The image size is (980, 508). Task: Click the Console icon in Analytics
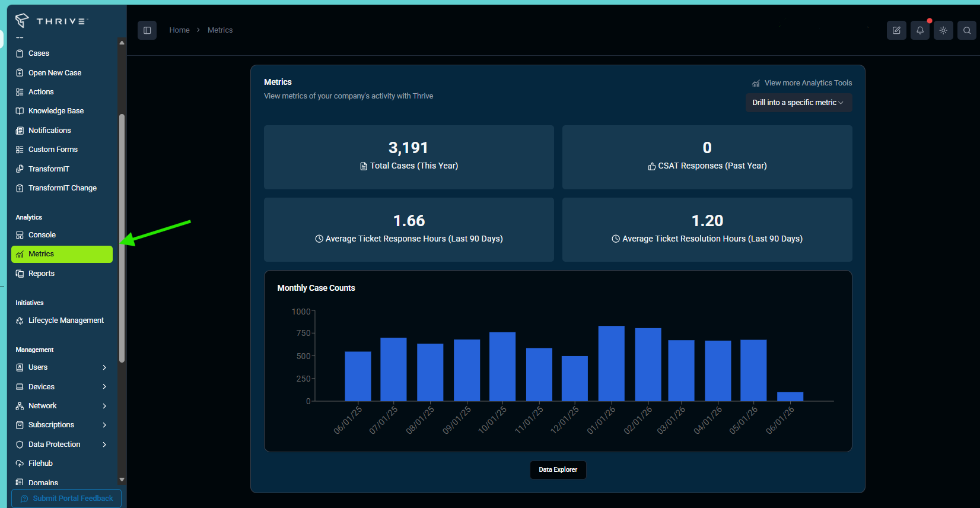click(20, 235)
